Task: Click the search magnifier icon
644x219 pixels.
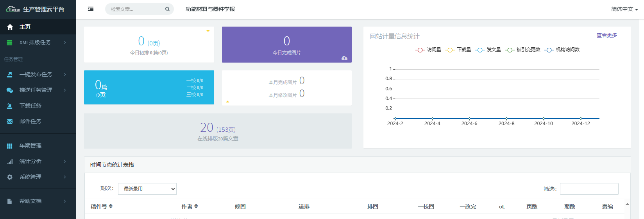Action: tap(167, 9)
